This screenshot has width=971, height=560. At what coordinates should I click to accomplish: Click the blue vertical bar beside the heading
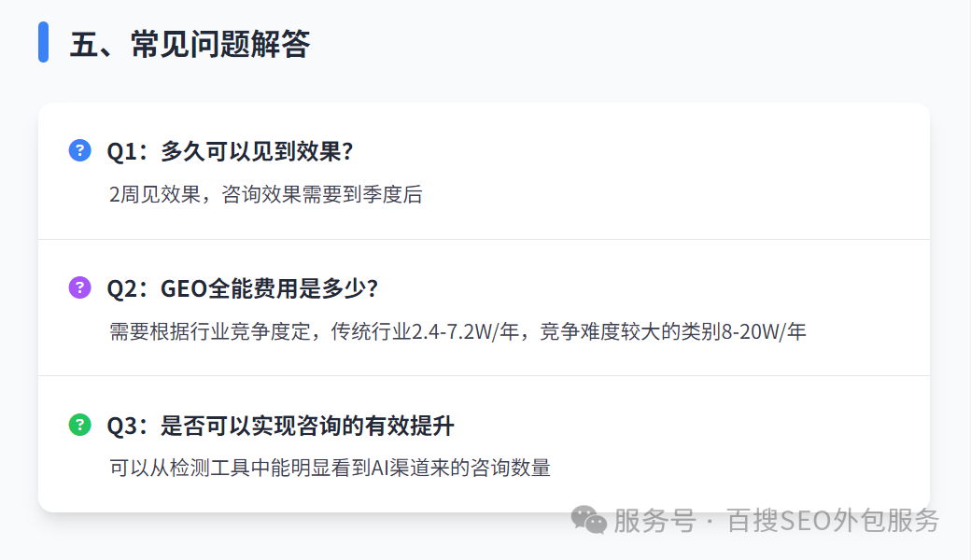(43, 42)
